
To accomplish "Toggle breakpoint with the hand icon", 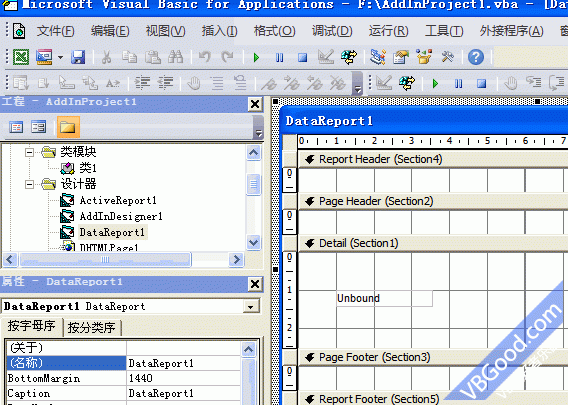I will point(194,83).
